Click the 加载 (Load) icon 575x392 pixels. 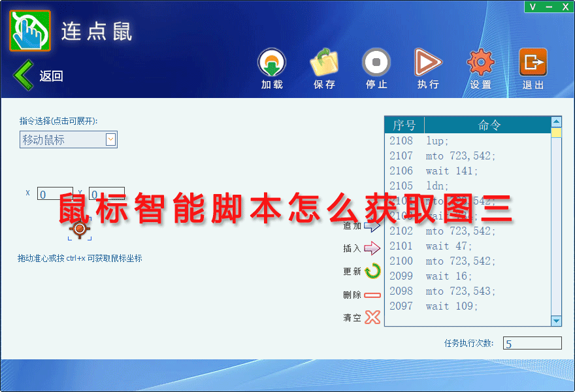click(272, 62)
